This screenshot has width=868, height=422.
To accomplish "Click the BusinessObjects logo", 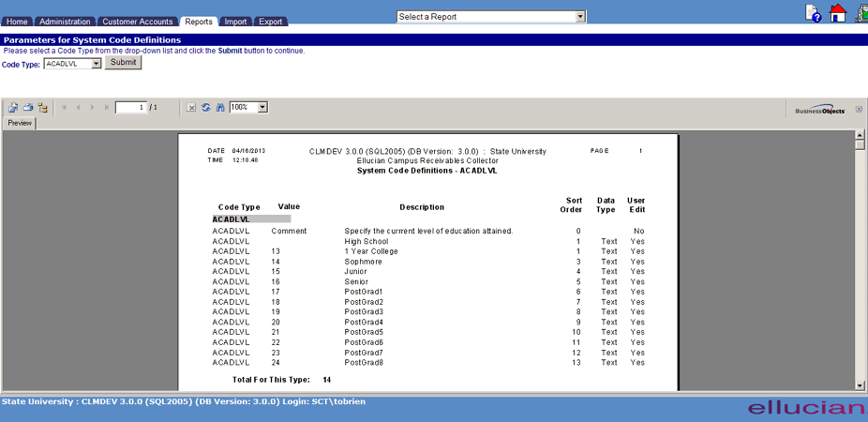I will point(820,110).
